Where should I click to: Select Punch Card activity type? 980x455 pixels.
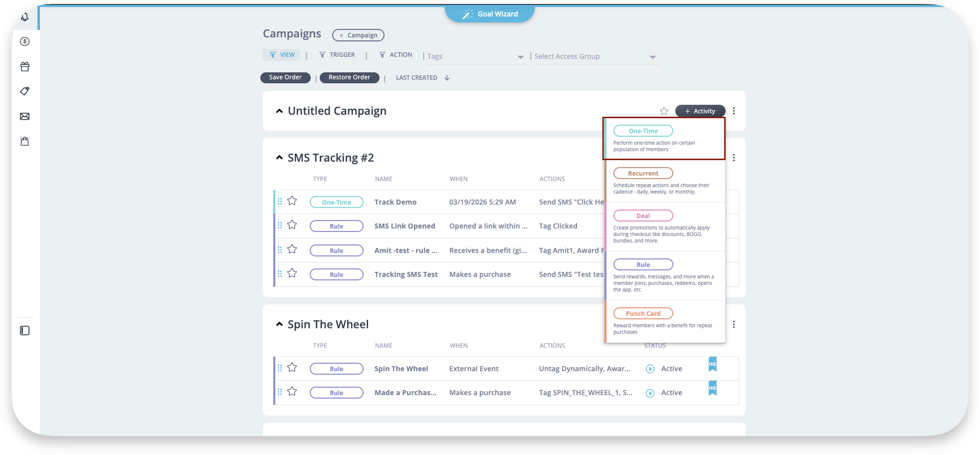(643, 313)
